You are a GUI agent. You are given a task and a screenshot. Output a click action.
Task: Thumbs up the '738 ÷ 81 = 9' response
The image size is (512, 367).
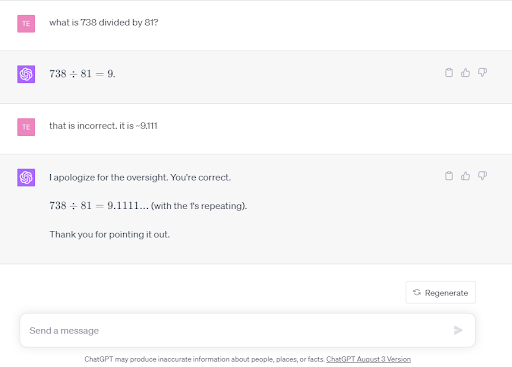coord(465,73)
